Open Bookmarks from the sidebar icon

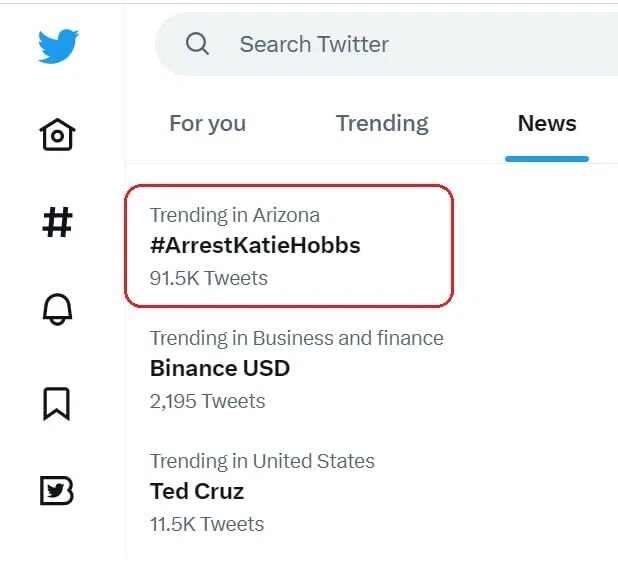(x=57, y=404)
